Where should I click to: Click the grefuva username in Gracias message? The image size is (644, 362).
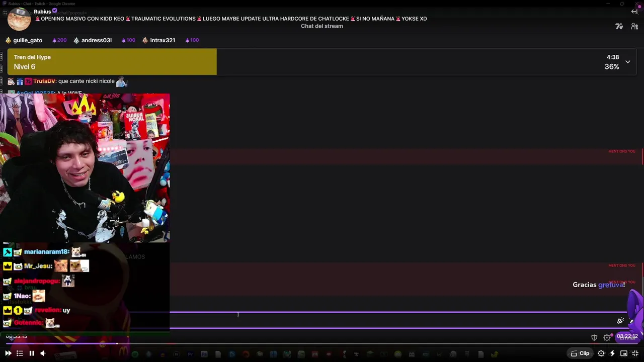[610, 285]
